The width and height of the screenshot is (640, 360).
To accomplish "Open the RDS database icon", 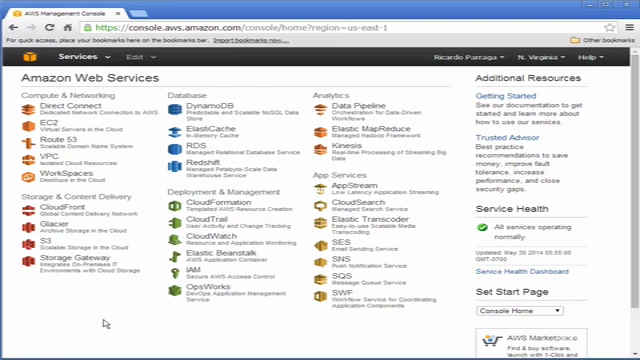I will coord(175,149).
